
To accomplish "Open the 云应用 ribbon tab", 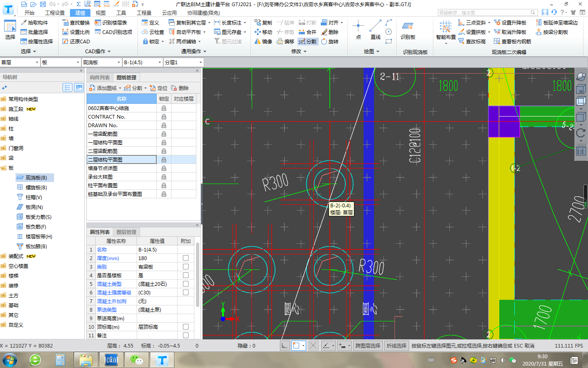I will pos(169,13).
